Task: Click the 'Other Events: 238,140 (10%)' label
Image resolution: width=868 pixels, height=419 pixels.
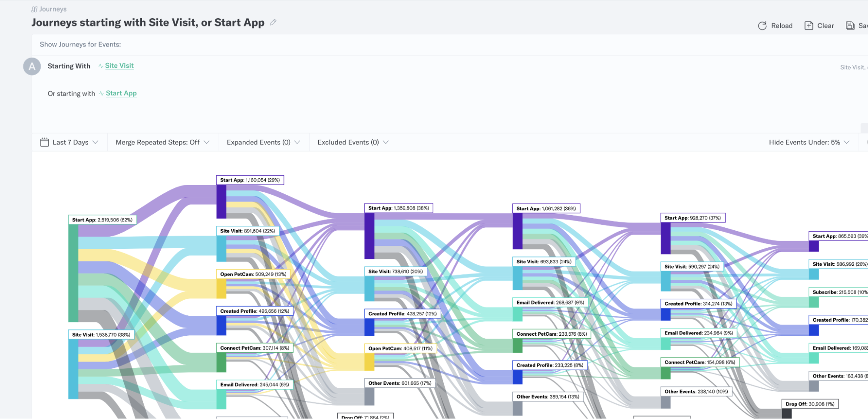Action: 696,392
